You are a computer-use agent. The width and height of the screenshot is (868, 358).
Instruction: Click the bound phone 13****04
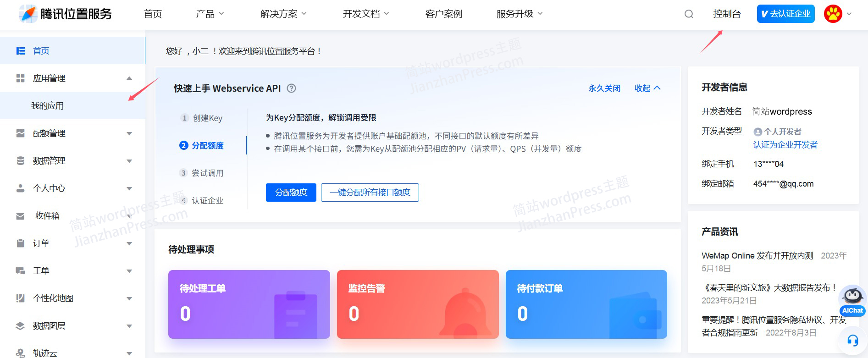point(768,164)
